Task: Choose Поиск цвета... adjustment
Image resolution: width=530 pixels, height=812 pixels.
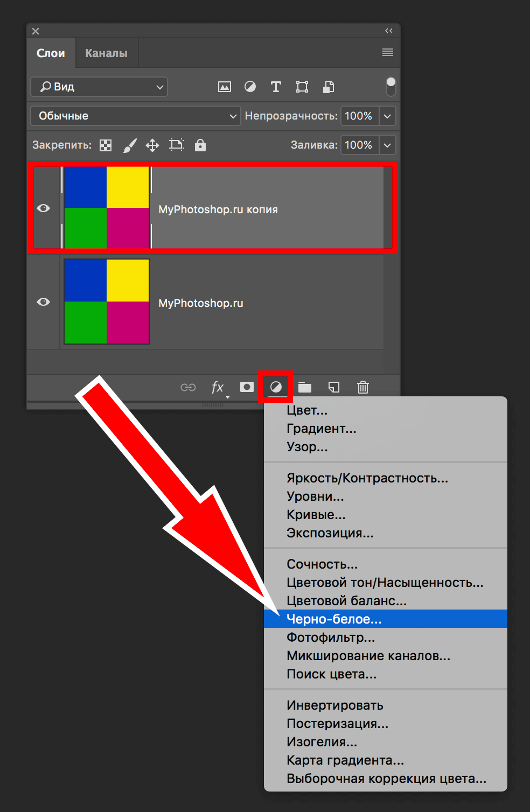Action: 386,674
